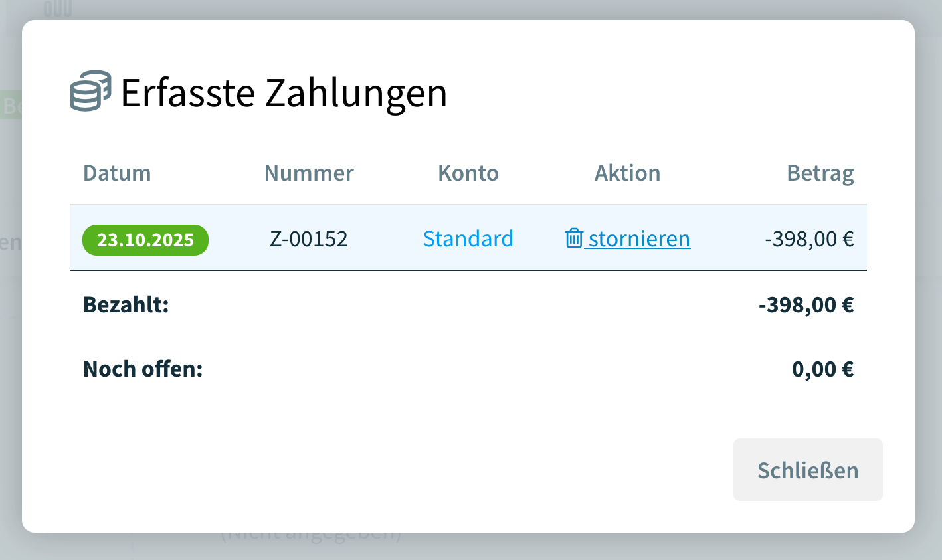Select the green date badge 23.10.2025
The width and height of the screenshot is (942, 560).
pos(145,240)
